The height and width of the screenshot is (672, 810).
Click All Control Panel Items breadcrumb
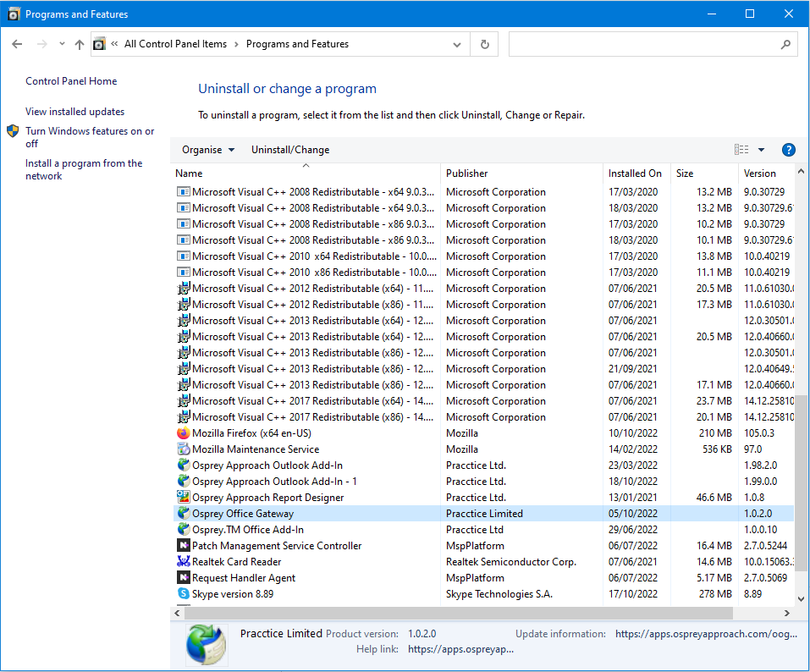coord(176,44)
